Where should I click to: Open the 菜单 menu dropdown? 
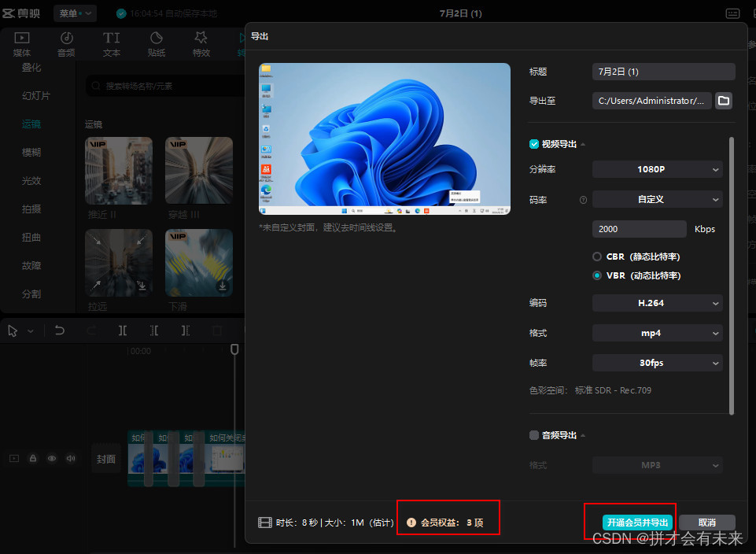(x=75, y=13)
